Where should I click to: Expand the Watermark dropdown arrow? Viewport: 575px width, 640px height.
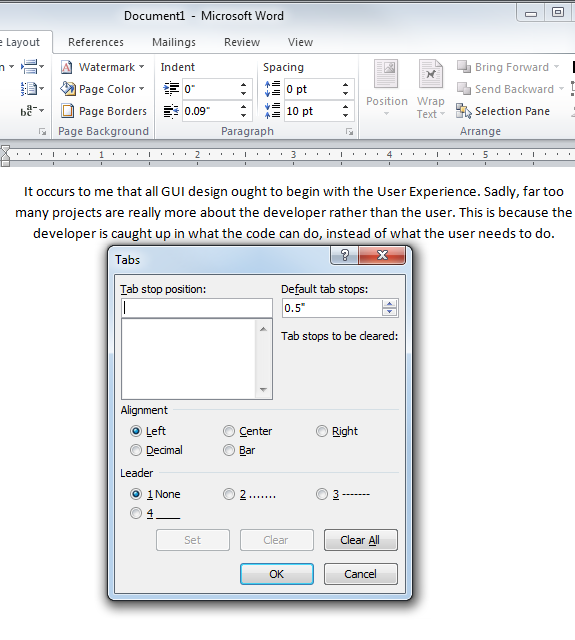pyautogui.click(x=142, y=67)
